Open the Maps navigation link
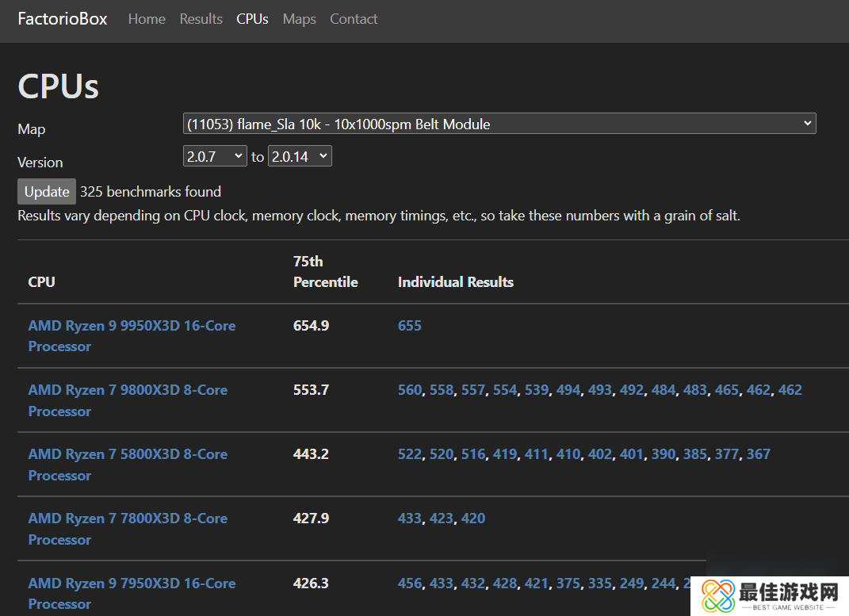The width and height of the screenshot is (849, 616). click(x=299, y=19)
